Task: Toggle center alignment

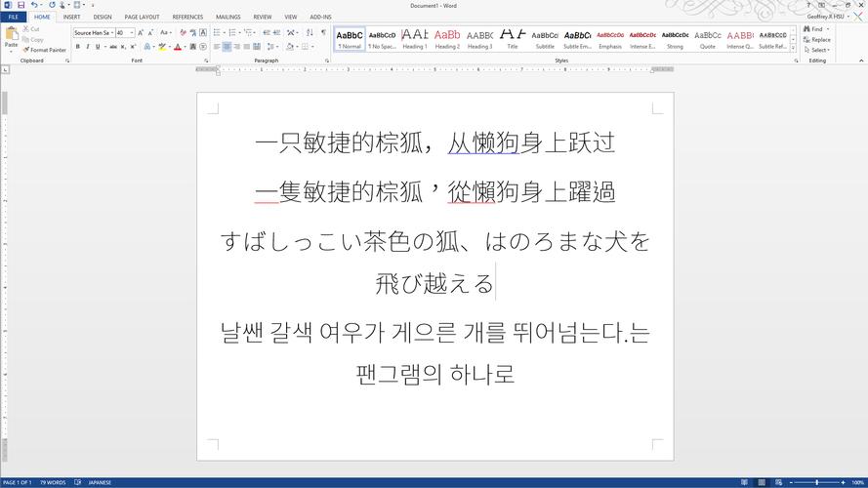Action: (227, 47)
